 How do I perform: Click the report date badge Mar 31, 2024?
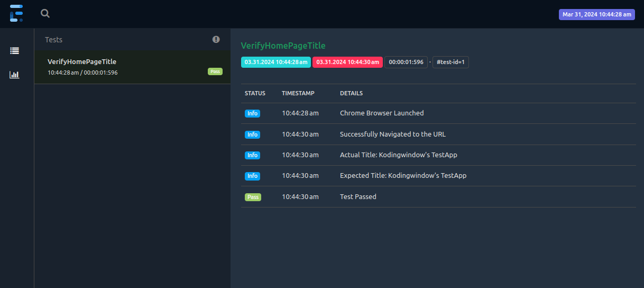pos(597,14)
